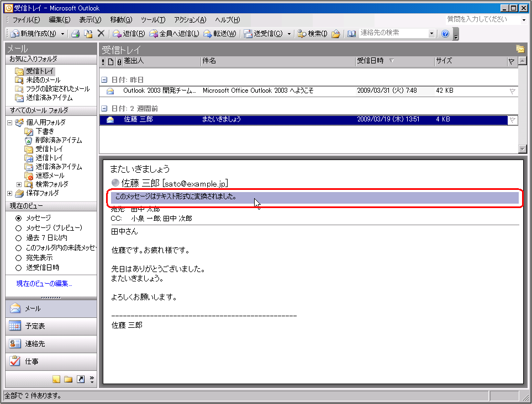Collapse the 日付: 2 週間前 group
Viewport: 532px width, 404px height.
(104, 109)
